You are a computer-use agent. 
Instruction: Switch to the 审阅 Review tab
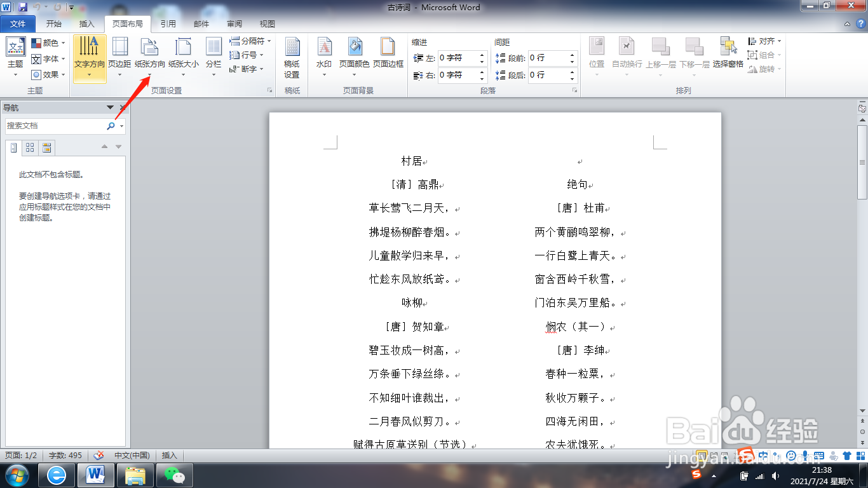[x=234, y=24]
